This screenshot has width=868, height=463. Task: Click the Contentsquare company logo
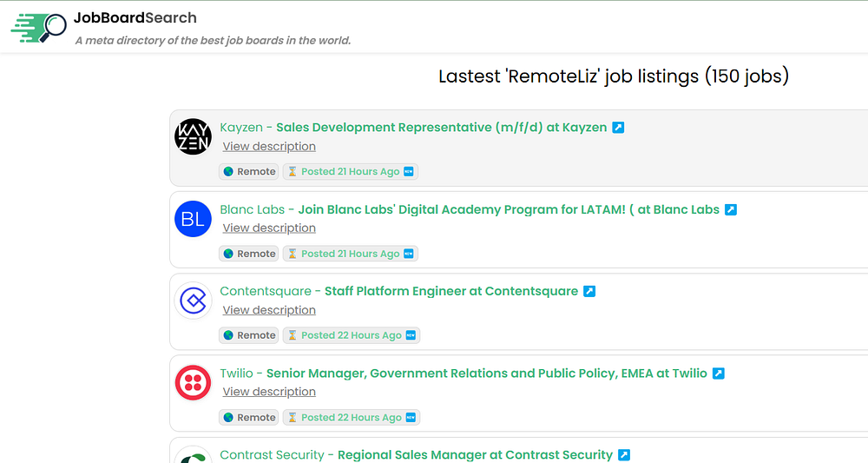pos(193,301)
